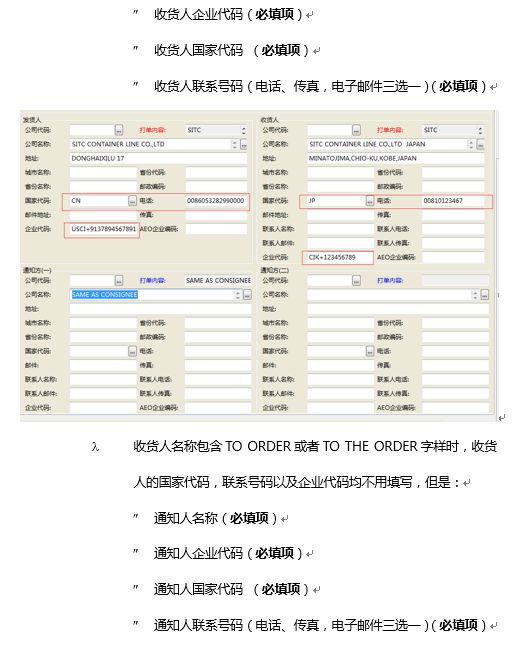Viewport: 523px width, 653px height.
Task: Open the 发货人 公司代码 lookup button
Action: (x=119, y=130)
